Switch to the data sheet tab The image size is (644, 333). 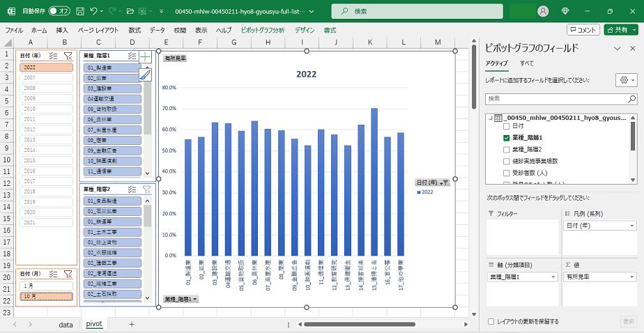click(66, 325)
